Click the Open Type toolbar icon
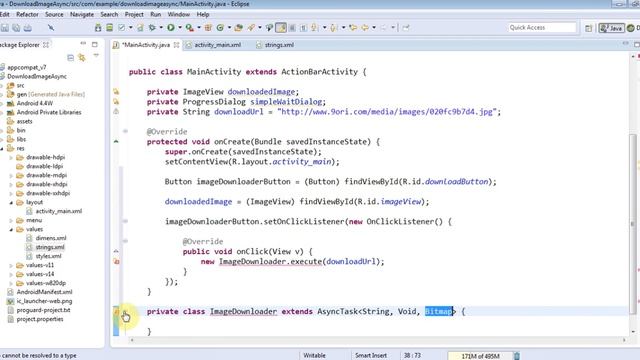Screen dimensions: 640x360 coord(239,27)
